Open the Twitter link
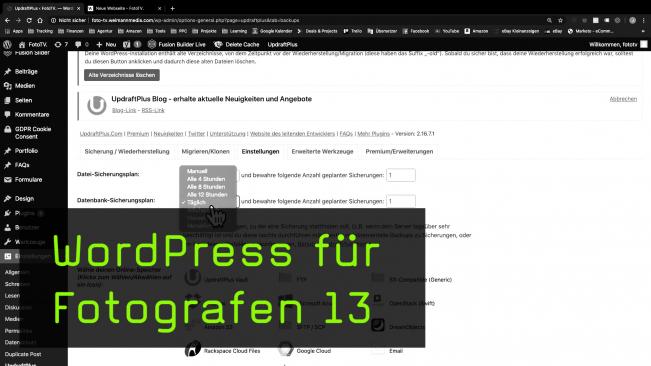This screenshot has width=651, height=366. click(196, 134)
